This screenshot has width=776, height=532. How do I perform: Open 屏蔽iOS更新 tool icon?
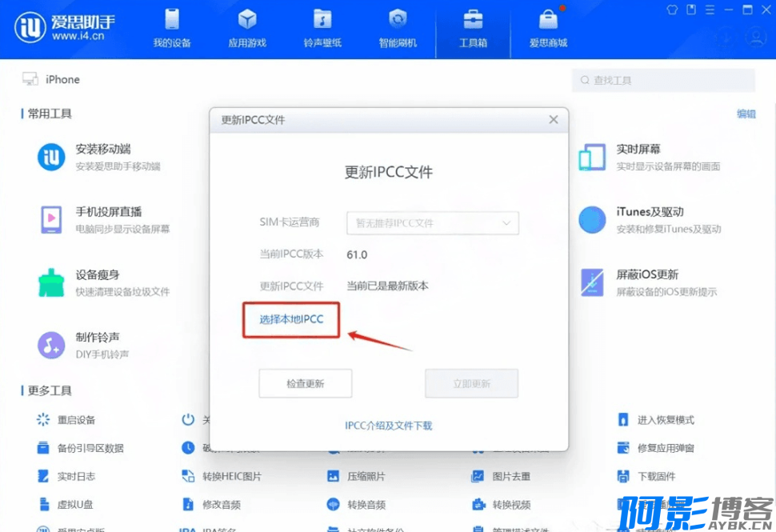pos(592,282)
